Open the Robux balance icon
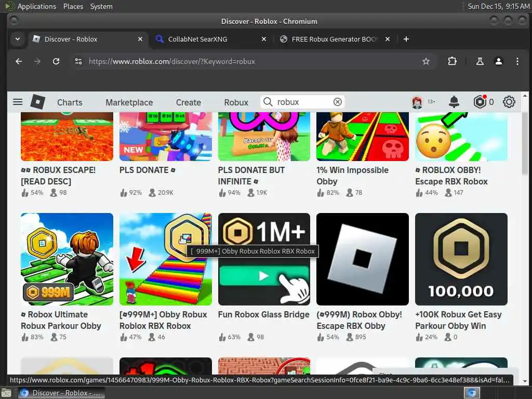This screenshot has width=532, height=399. (x=480, y=102)
